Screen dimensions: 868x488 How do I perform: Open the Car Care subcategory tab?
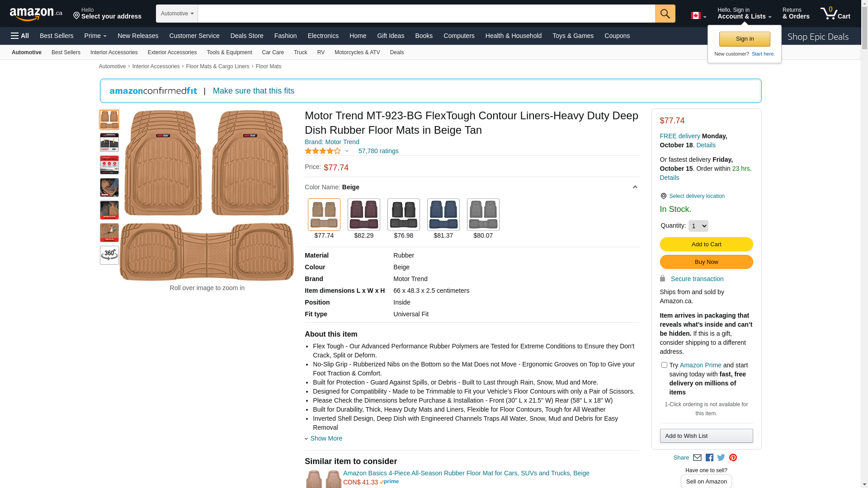tap(273, 52)
